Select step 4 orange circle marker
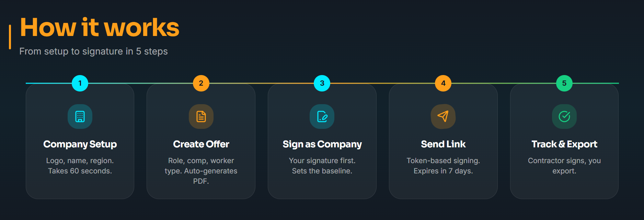This screenshot has height=220, width=644. 443,83
